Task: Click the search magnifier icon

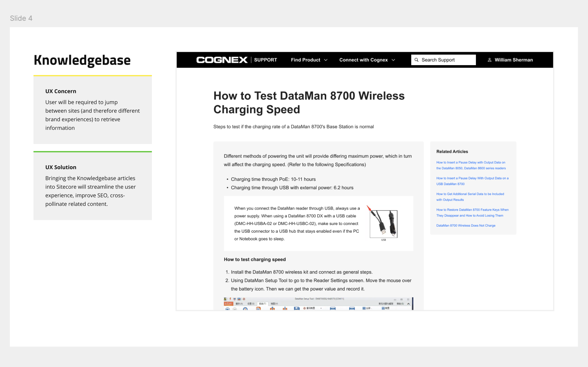Action: (x=417, y=60)
